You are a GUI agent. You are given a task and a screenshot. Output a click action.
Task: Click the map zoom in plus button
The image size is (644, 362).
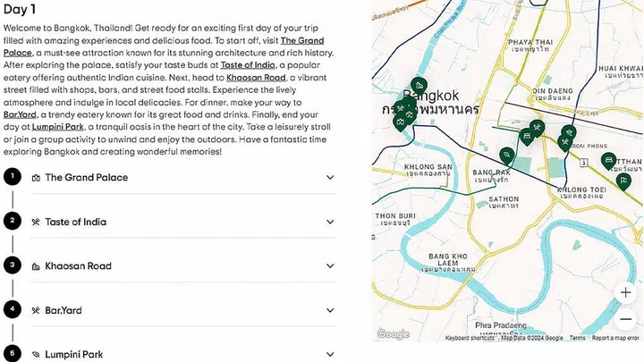pyautogui.click(x=625, y=293)
